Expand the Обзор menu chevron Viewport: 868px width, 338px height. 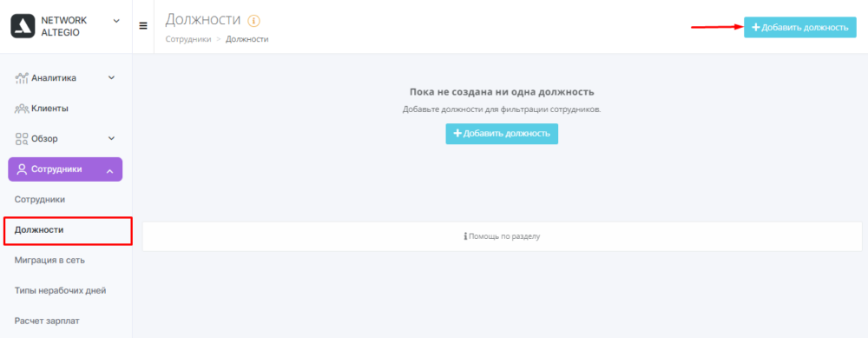(111, 138)
